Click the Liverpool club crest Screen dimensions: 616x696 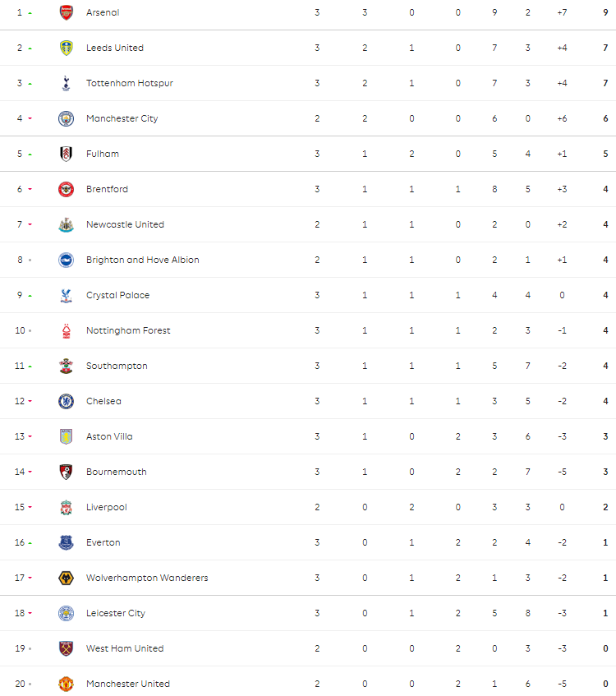coord(67,507)
